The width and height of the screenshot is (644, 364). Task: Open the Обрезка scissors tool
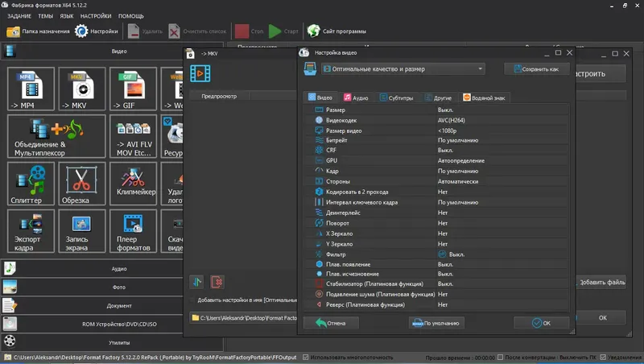(82, 184)
